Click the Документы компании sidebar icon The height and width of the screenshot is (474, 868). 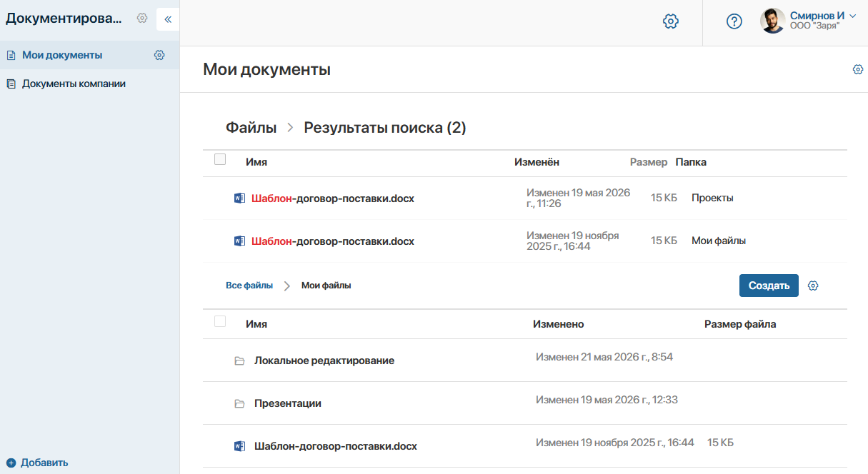(x=11, y=84)
